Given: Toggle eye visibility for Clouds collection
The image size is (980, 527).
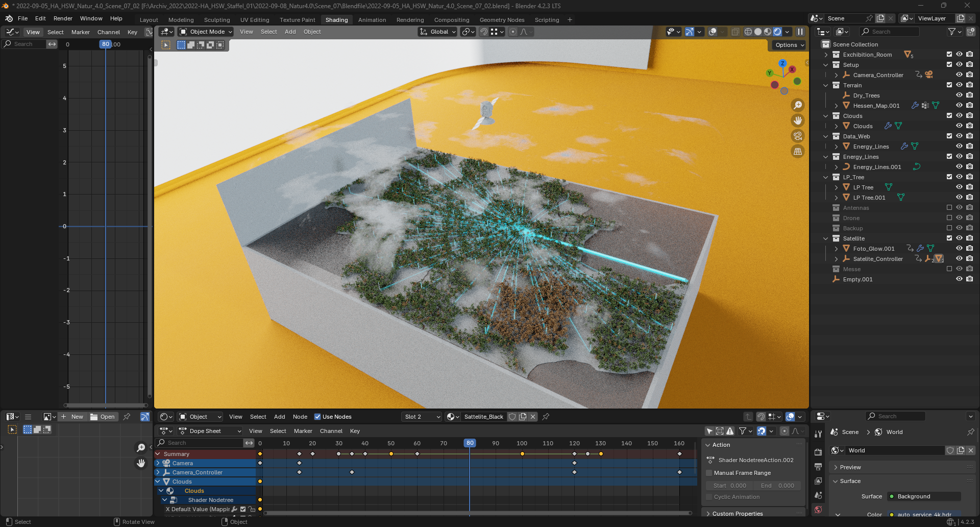Looking at the screenshot, I should coord(959,115).
